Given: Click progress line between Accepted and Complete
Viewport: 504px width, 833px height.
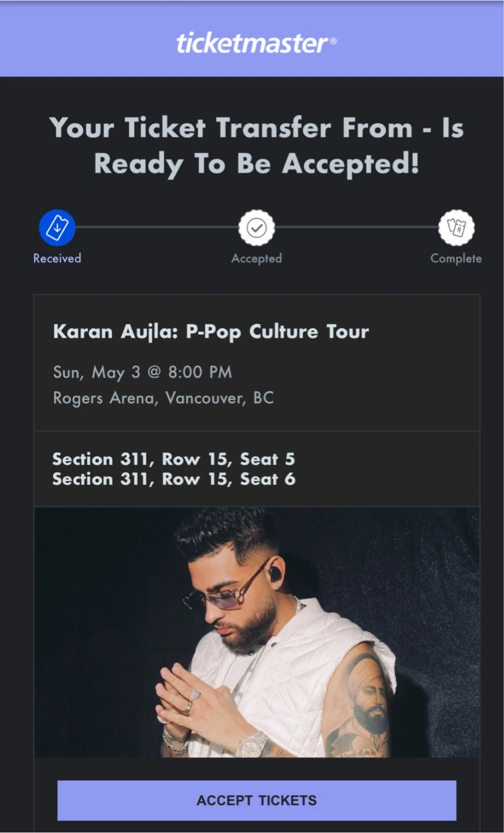Looking at the screenshot, I should [x=356, y=227].
